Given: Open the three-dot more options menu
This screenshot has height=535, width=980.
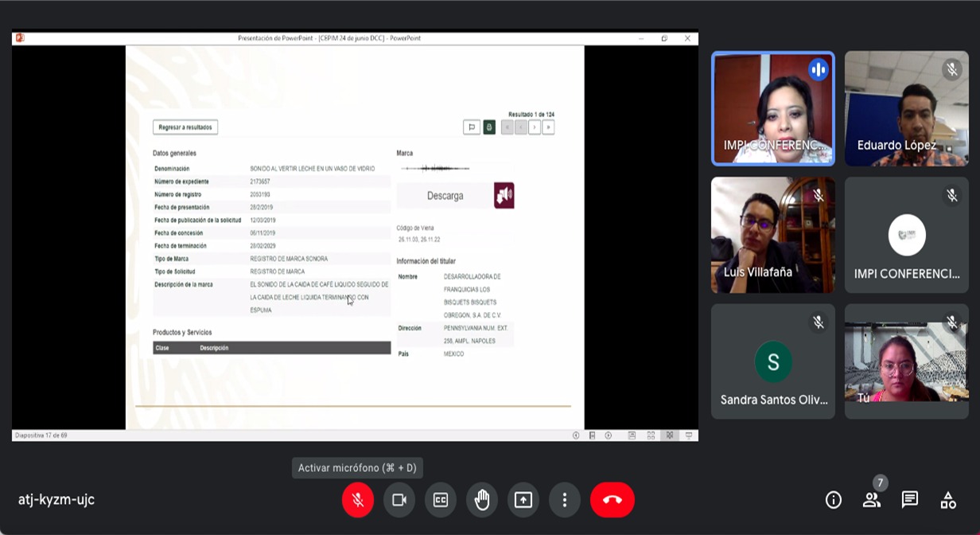Looking at the screenshot, I should tap(565, 500).
